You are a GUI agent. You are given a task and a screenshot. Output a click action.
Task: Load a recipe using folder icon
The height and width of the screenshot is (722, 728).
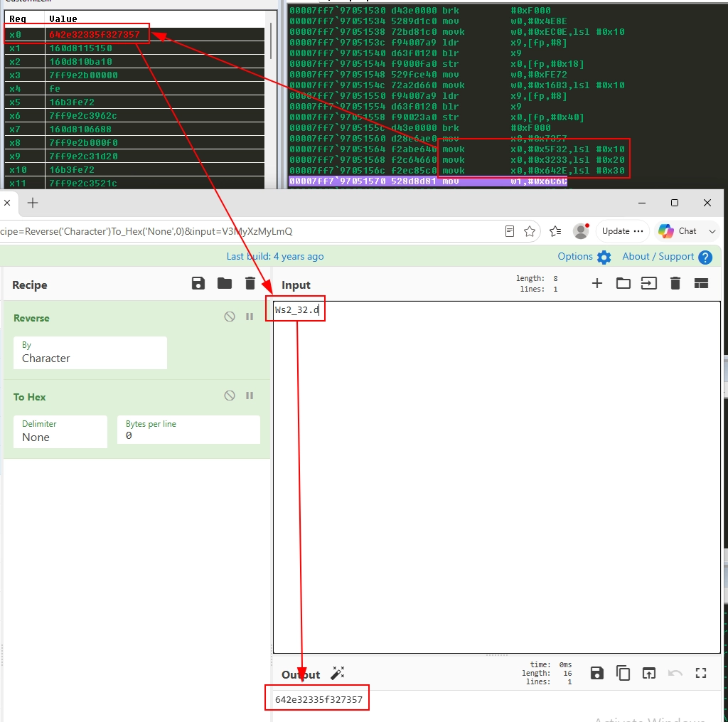click(x=225, y=283)
